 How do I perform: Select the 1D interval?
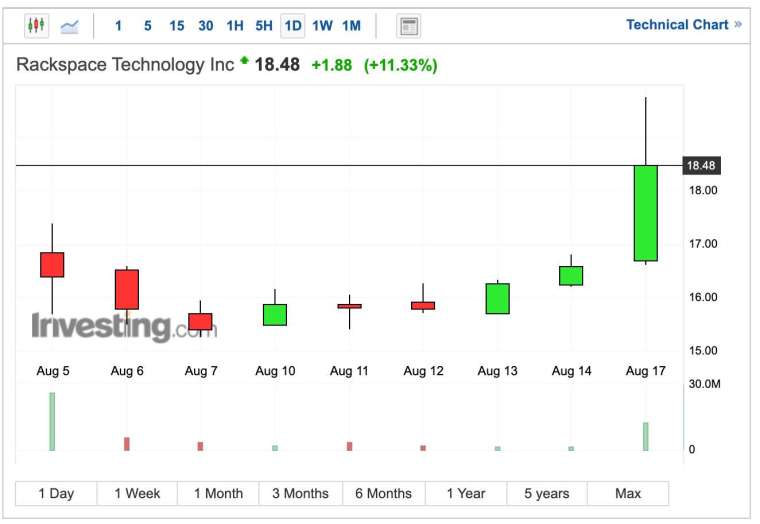coord(293,26)
